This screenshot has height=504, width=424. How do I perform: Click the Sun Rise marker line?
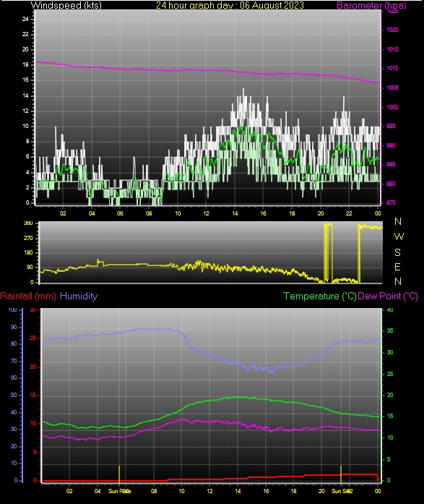coord(119,474)
